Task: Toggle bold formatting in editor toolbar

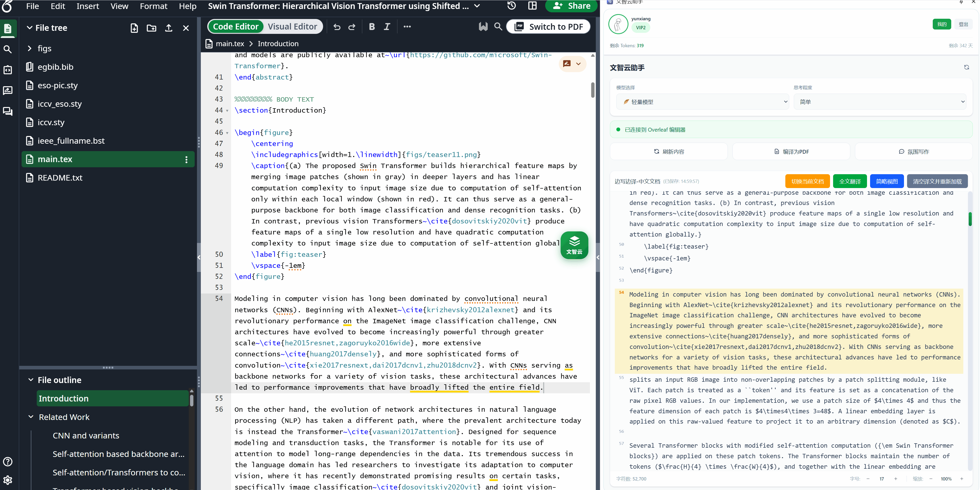Action: pos(372,27)
